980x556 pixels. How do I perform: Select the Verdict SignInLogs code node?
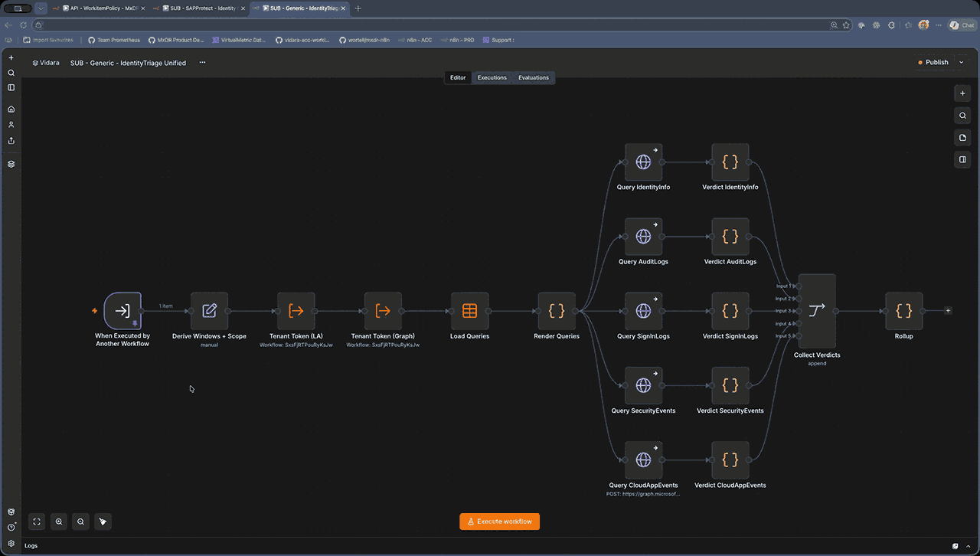coord(730,311)
